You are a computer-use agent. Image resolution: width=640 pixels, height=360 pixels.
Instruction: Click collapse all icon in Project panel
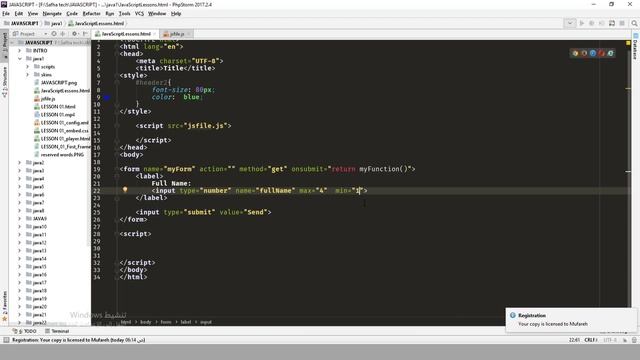click(x=63, y=34)
